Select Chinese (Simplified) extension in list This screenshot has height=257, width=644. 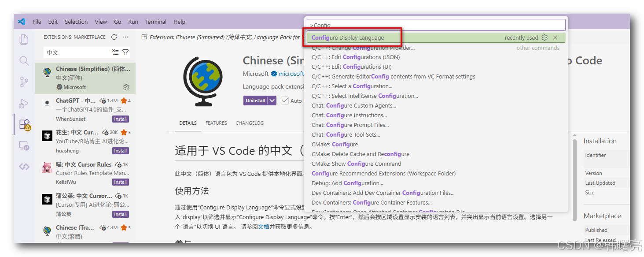coord(85,78)
